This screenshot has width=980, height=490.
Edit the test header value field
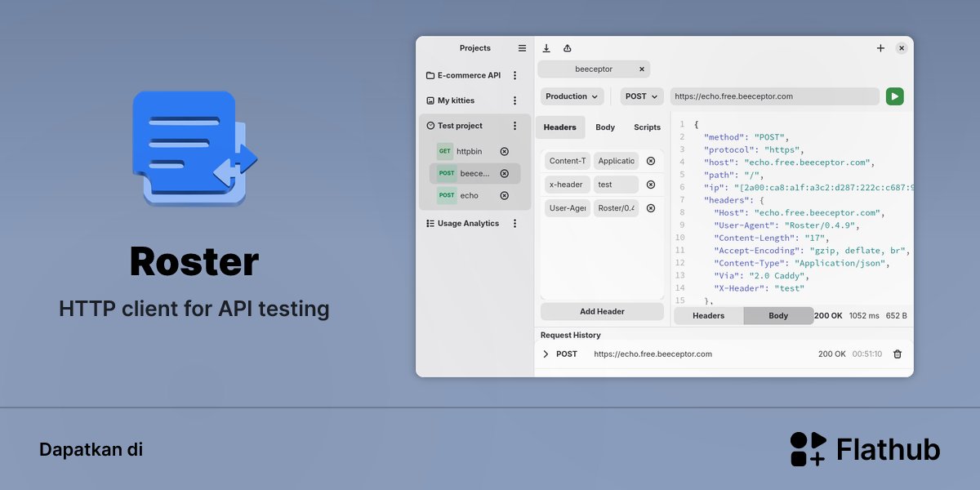(617, 185)
